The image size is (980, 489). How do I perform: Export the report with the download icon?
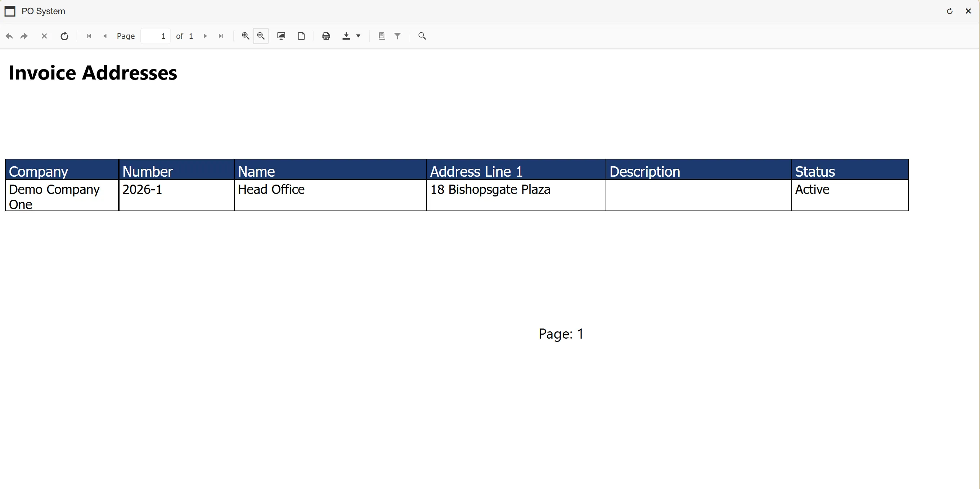click(x=346, y=36)
